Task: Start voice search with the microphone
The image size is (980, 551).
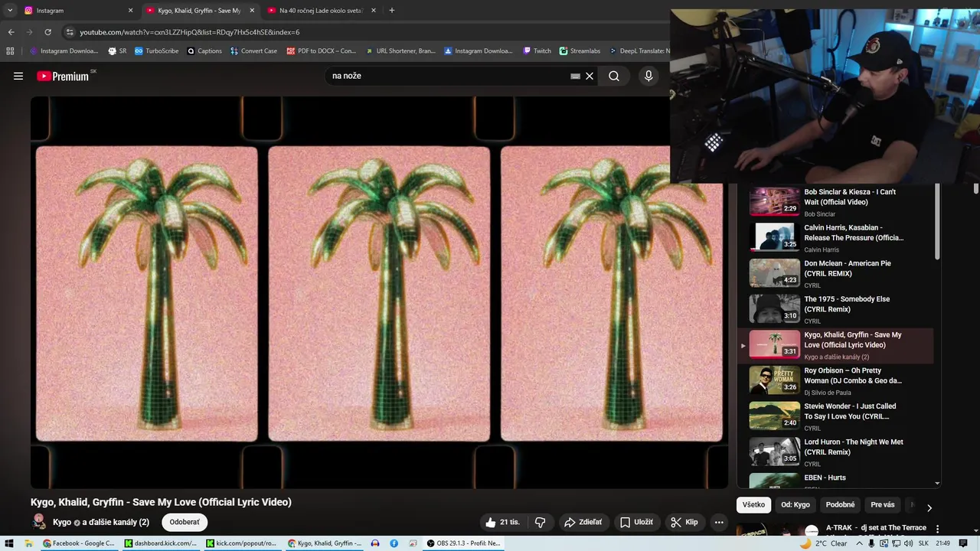Action: point(648,76)
